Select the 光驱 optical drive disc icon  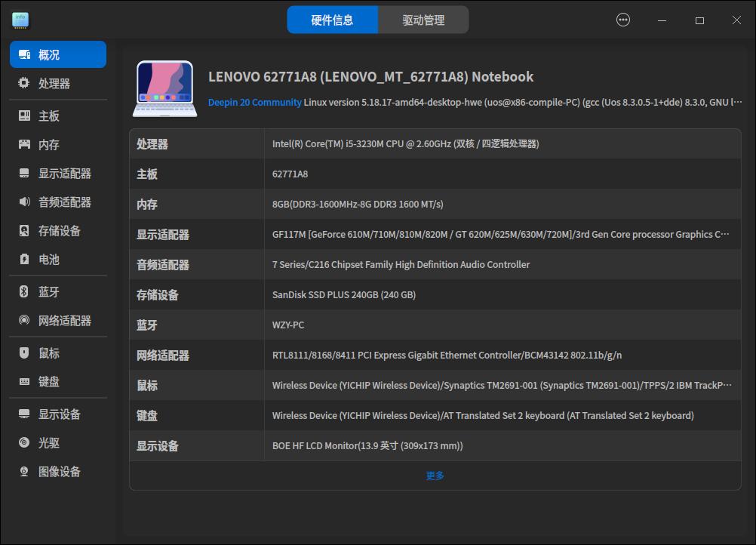(24, 442)
